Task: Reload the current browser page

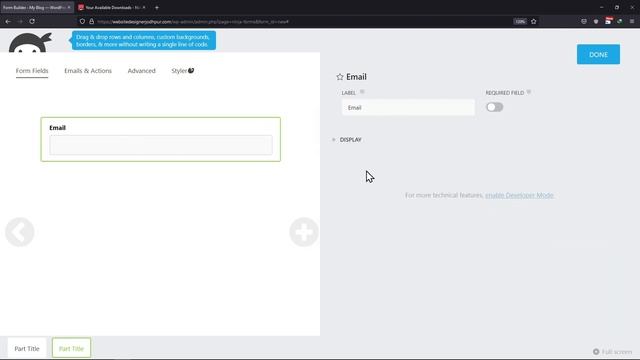Action: (x=32, y=21)
